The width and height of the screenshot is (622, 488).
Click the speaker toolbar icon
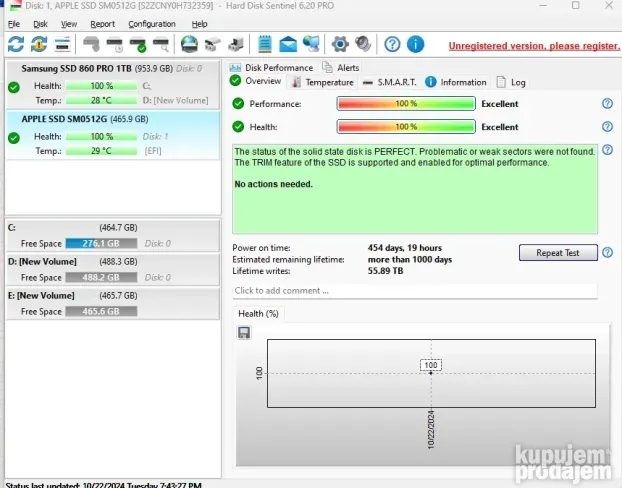click(x=362, y=44)
